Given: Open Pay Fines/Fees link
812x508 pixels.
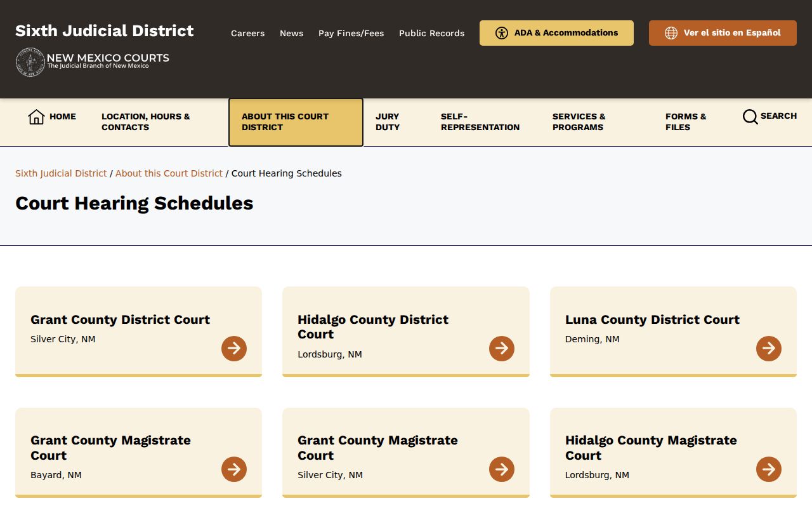Looking at the screenshot, I should pos(351,33).
